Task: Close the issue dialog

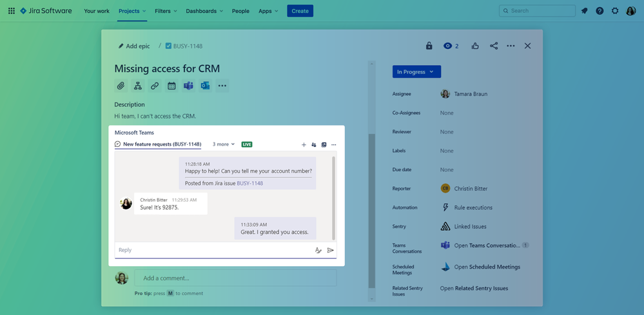Action: [528, 46]
